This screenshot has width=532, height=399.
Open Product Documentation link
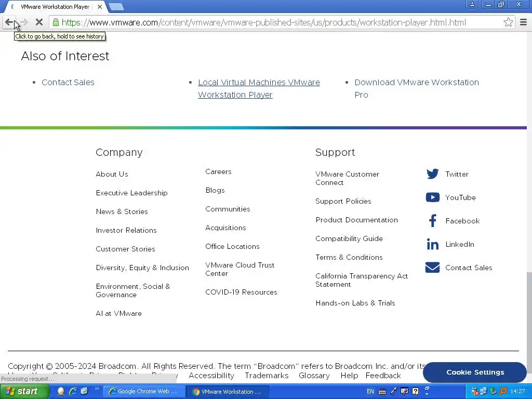tap(356, 220)
